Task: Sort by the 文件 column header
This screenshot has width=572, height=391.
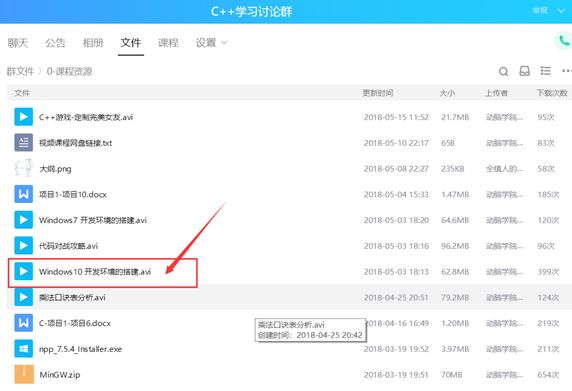Action: click(x=22, y=93)
